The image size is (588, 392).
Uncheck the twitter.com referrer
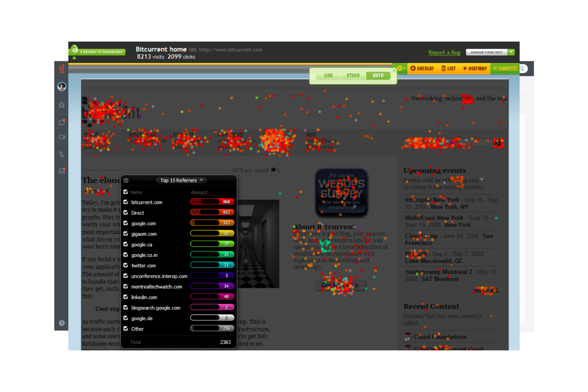pos(126,265)
